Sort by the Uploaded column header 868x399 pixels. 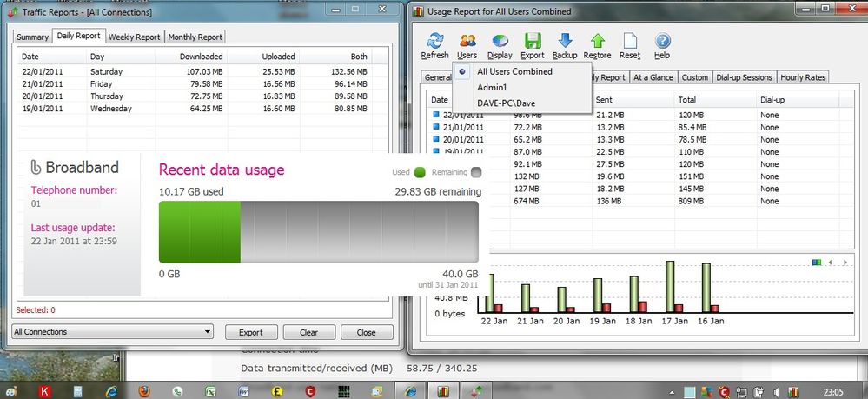pos(263,56)
